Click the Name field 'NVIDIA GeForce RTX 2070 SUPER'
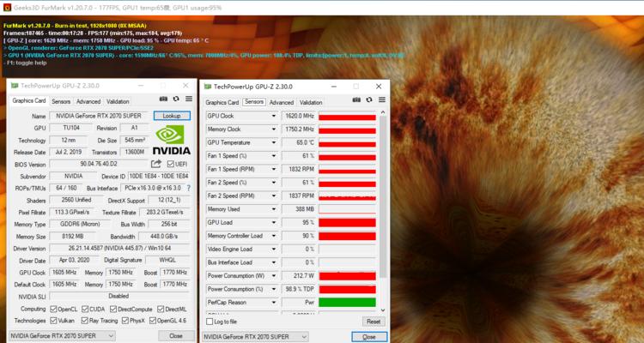This screenshot has width=644, height=343. (x=99, y=116)
